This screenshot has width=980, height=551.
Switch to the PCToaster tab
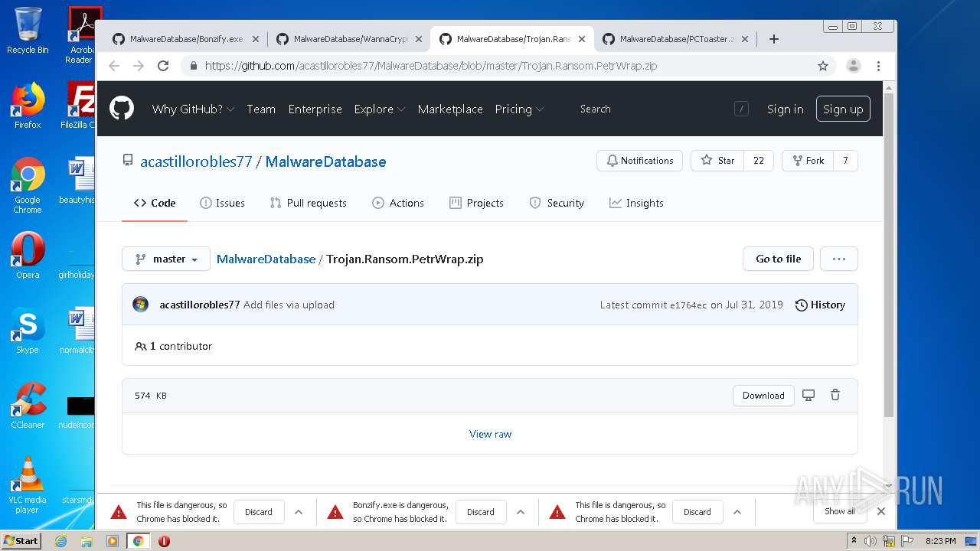[677, 39]
